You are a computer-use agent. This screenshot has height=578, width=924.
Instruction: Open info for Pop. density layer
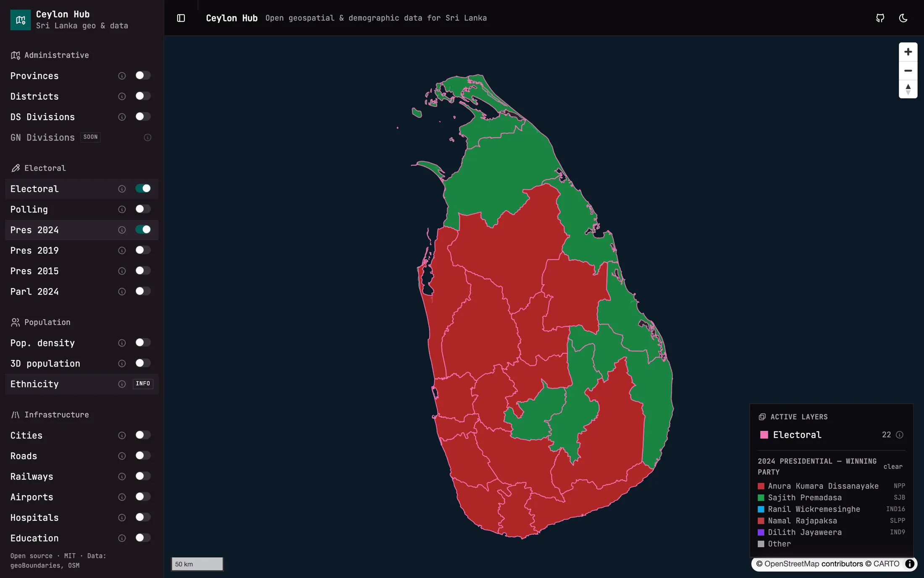122,343
